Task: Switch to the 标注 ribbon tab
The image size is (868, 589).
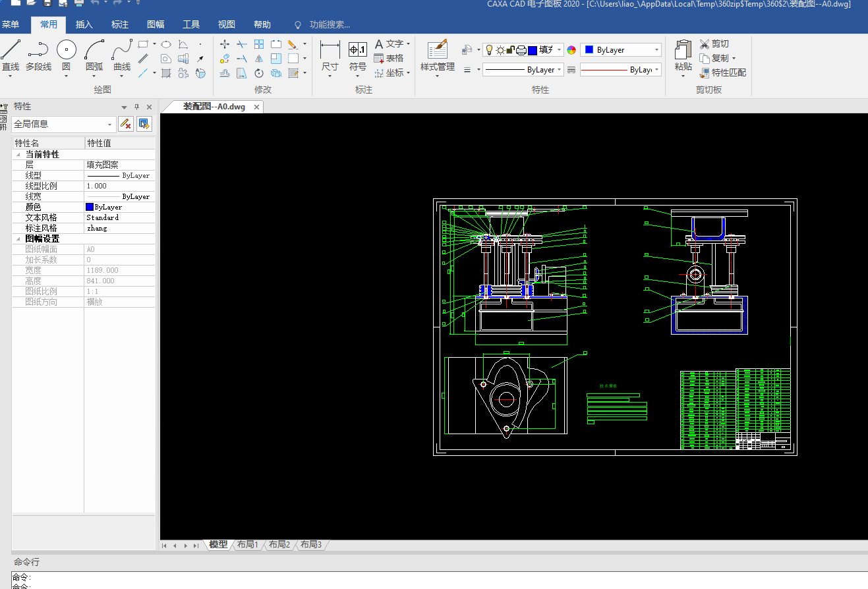Action: pyautogui.click(x=120, y=25)
